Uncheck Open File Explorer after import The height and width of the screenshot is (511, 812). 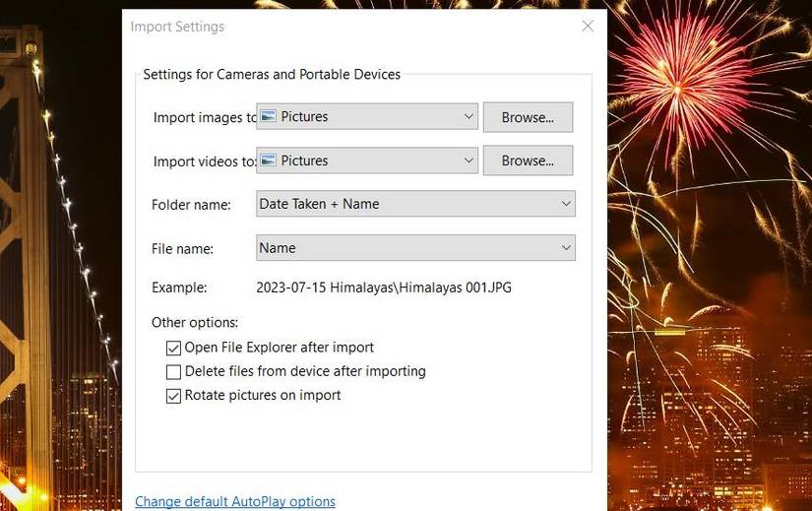(173, 348)
